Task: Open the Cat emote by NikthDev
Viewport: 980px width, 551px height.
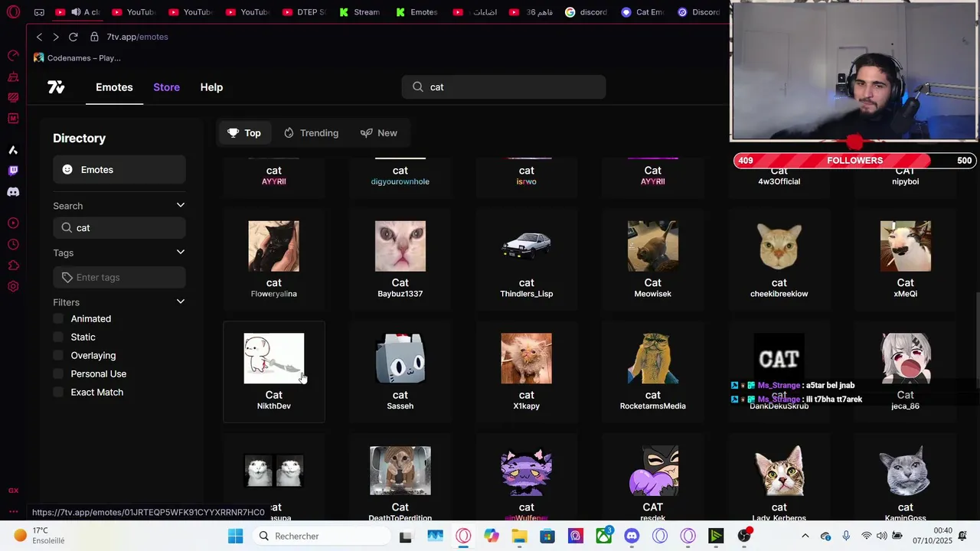Action: [274, 372]
